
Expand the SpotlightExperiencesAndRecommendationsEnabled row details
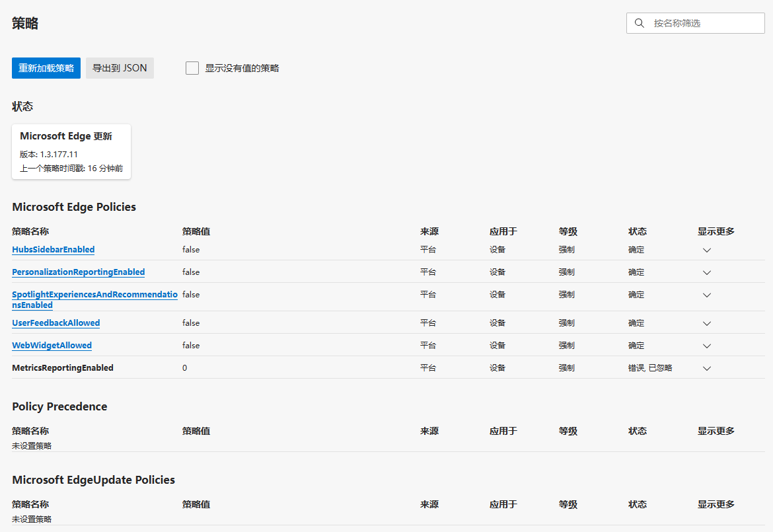coord(706,295)
